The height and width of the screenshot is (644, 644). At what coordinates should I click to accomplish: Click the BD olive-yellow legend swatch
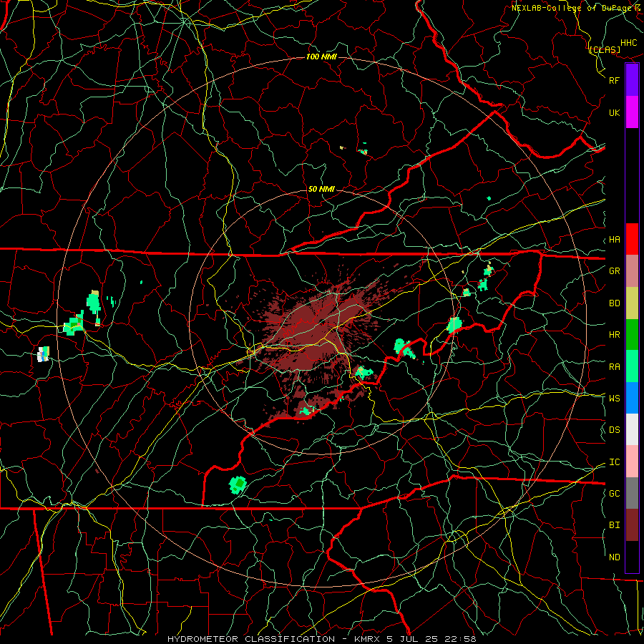pos(632,303)
